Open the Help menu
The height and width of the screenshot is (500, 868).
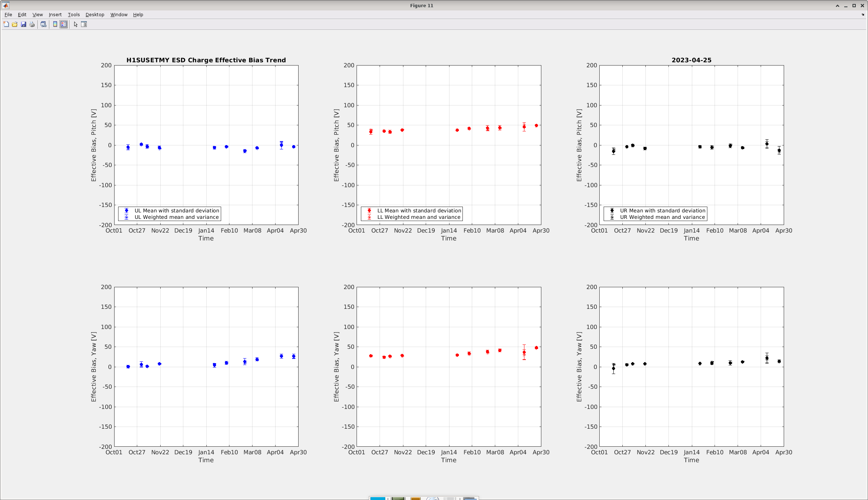(x=138, y=15)
